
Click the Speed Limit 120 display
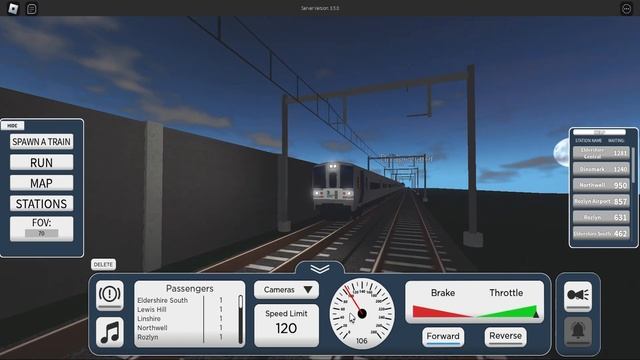[x=286, y=325]
